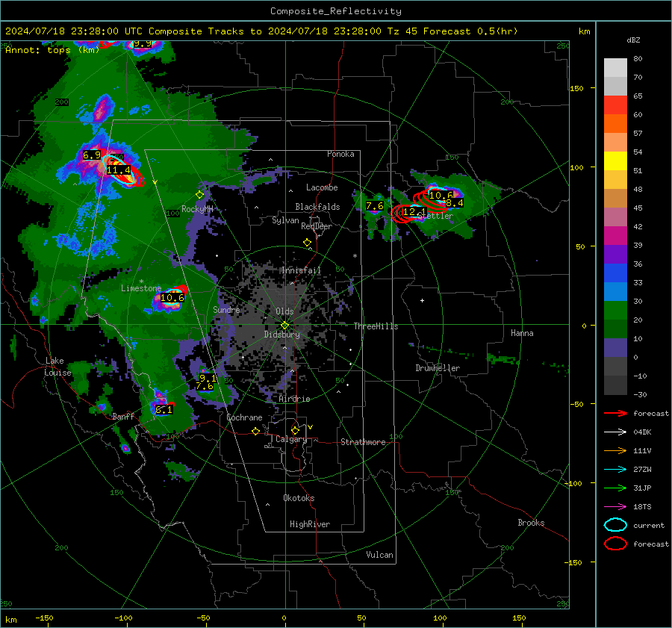Click the Innisfail city label
672x628 pixels.
coord(301,270)
